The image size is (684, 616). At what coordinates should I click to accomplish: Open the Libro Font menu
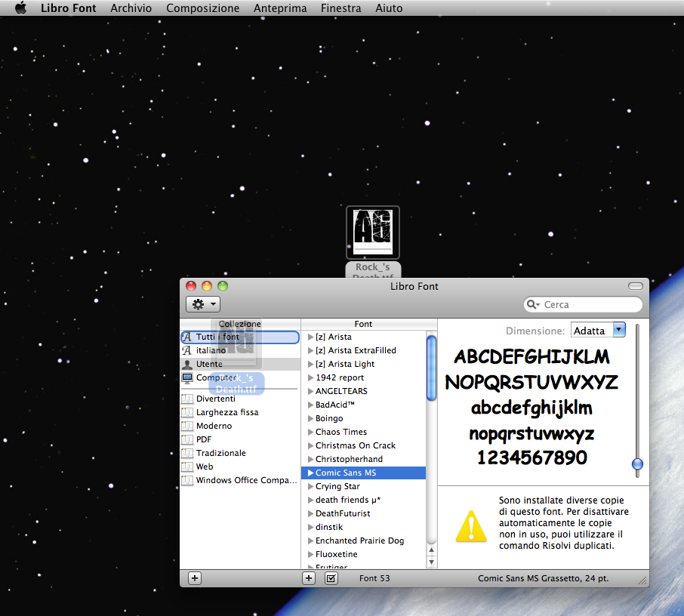click(x=68, y=8)
